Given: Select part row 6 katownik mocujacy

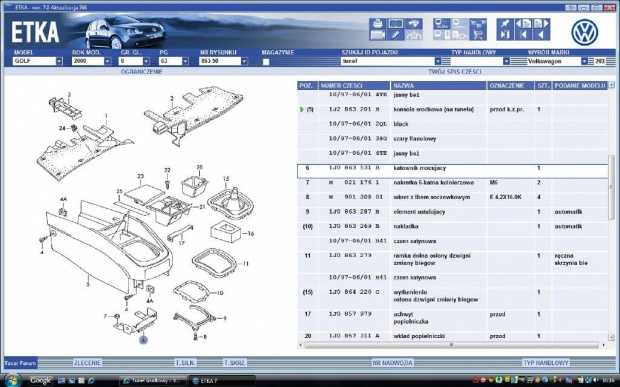Looking at the screenshot, I should pyautogui.click(x=452, y=171).
